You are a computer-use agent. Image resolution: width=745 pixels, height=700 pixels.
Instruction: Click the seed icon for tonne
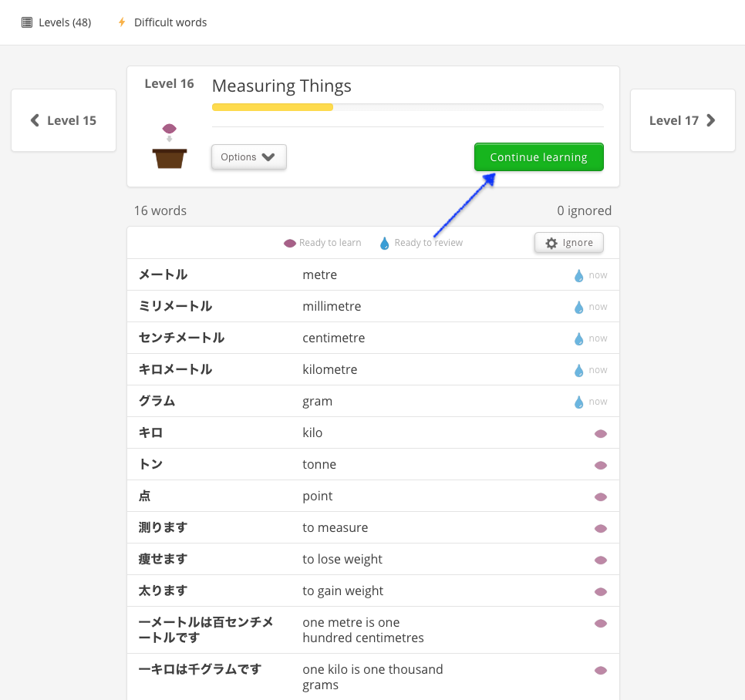(601, 466)
